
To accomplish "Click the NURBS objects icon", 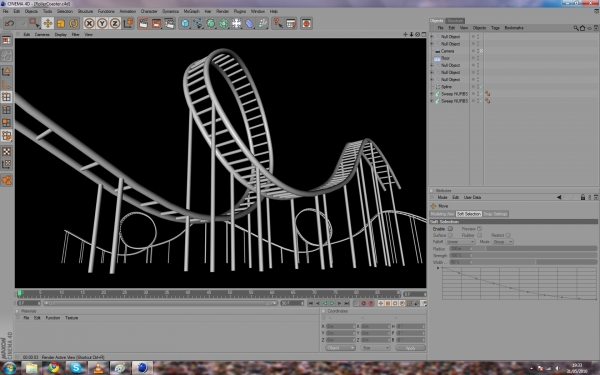I will [x=211, y=23].
